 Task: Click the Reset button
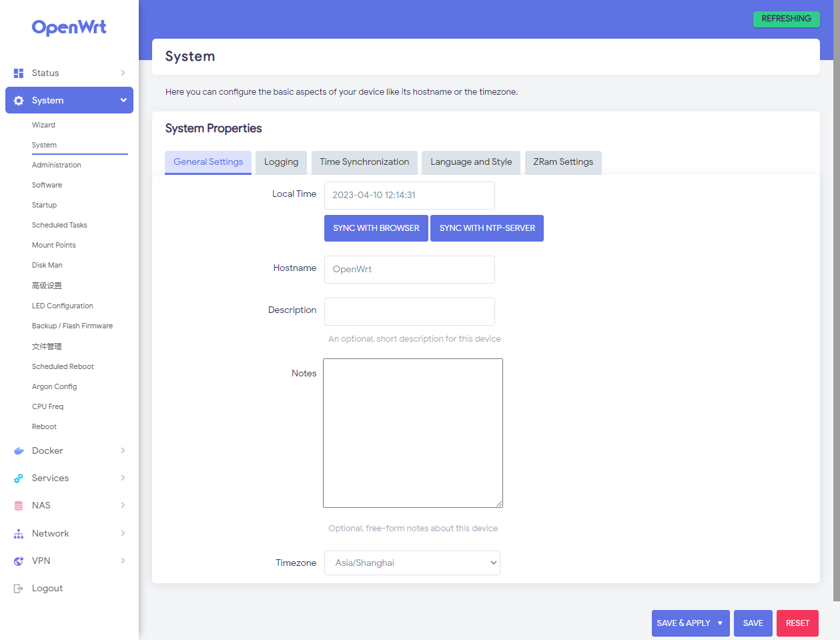pyautogui.click(x=797, y=623)
